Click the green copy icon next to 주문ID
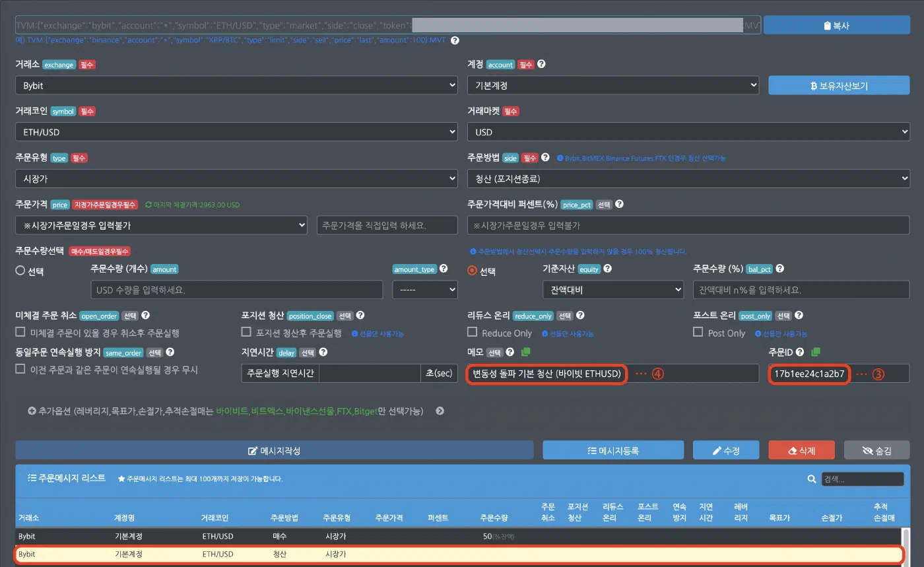 (816, 352)
